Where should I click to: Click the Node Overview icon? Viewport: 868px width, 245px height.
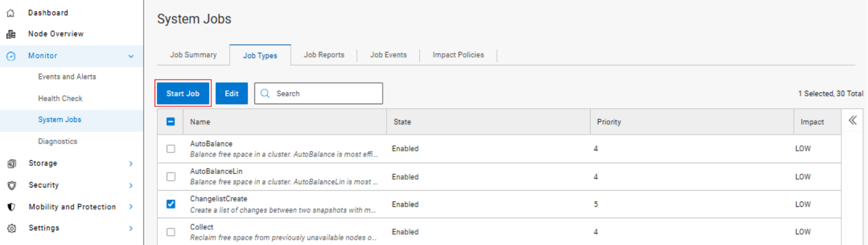pos(10,35)
